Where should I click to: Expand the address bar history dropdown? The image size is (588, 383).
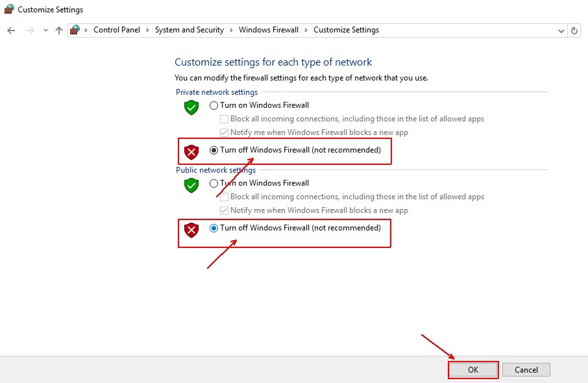pos(561,31)
